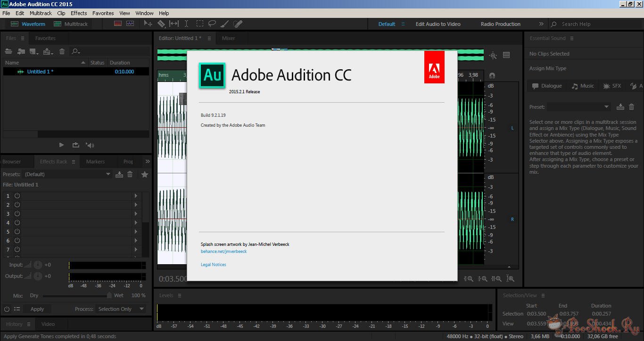Viewport: 644px width, 341px height.
Task: Expand hidden panel tabs with double chevron
Action: pyautogui.click(x=148, y=162)
